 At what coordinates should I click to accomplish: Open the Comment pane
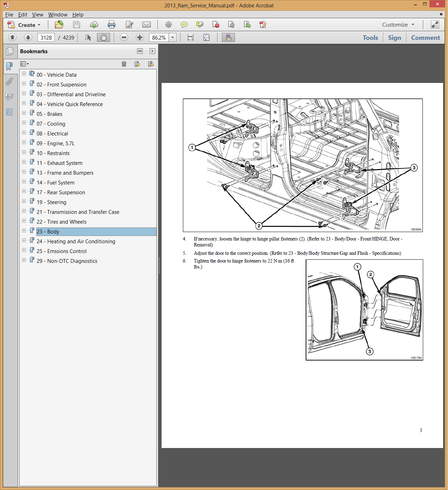coord(425,37)
